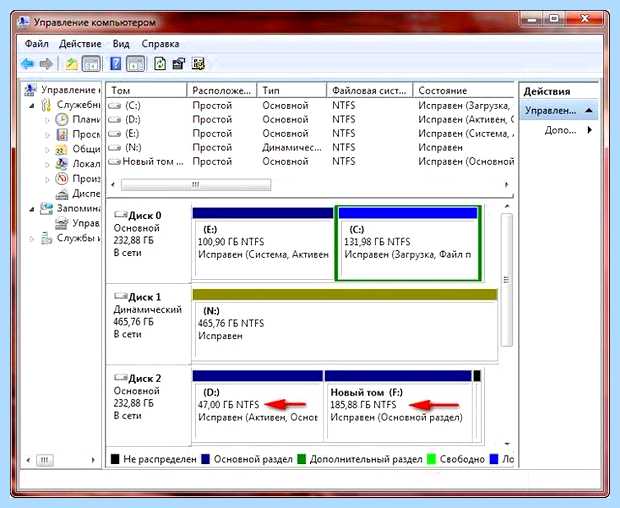Viewport: 620px width, 508px height.
Task: Open the Файл menu
Action: (36, 43)
